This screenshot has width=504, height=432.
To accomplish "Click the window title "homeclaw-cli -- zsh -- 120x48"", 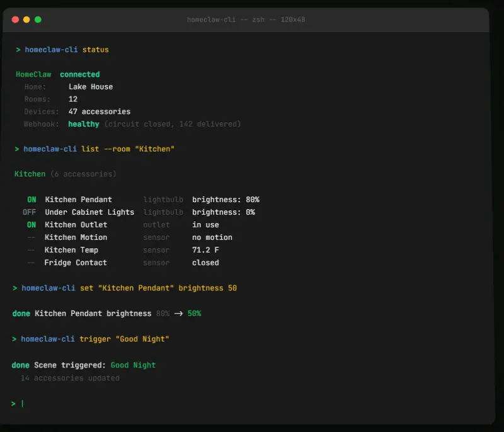I will coord(246,20).
